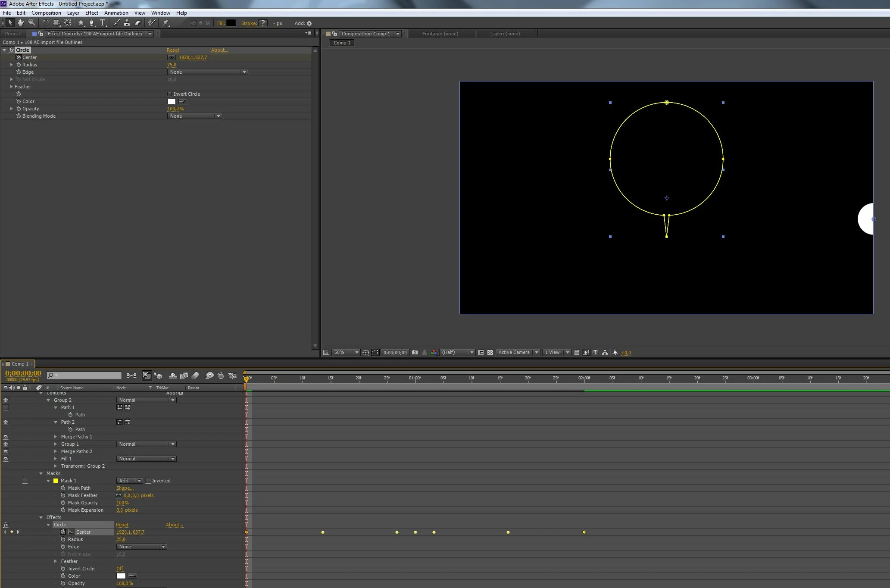The width and height of the screenshot is (890, 588).
Task: Open the Composition menu
Action: (x=46, y=13)
